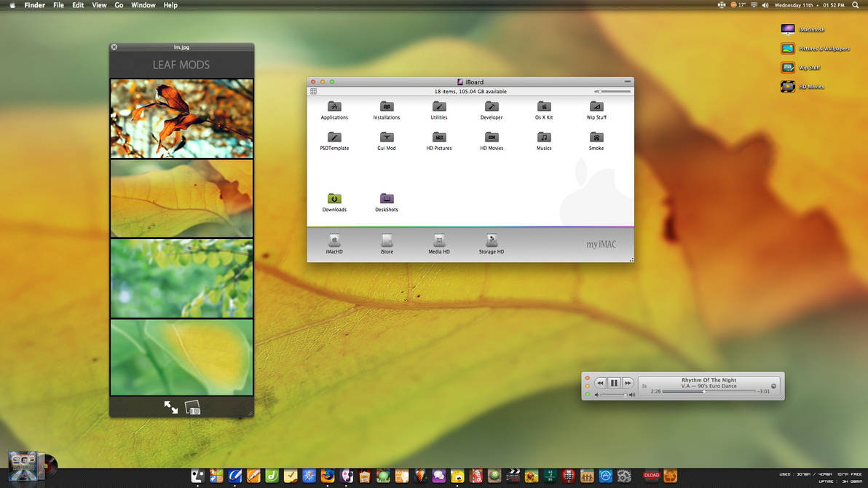This screenshot has width=868, height=488.
Task: Adjust the song progress slider
Action: [x=703, y=391]
